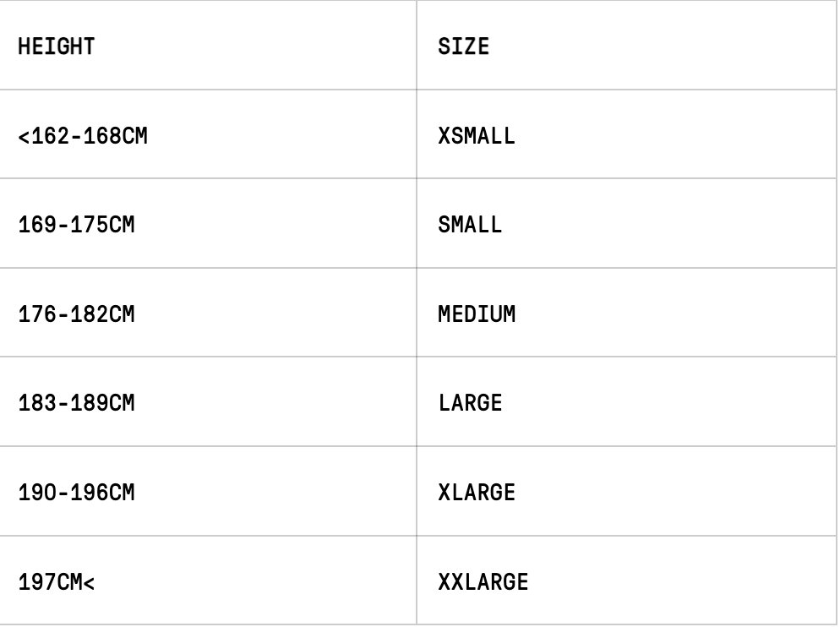This screenshot has height=627, width=840.
Task: Choose the XLARGE size label
Action: [x=476, y=493]
